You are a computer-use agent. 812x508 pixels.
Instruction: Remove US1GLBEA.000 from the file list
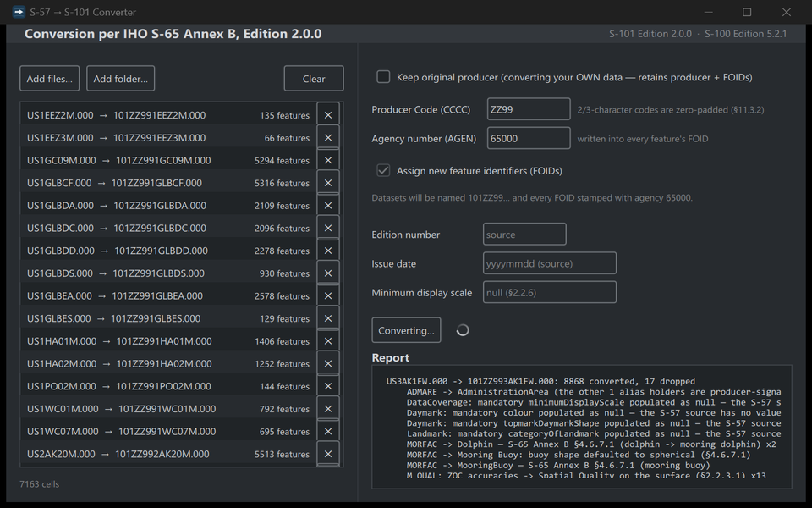tap(328, 295)
